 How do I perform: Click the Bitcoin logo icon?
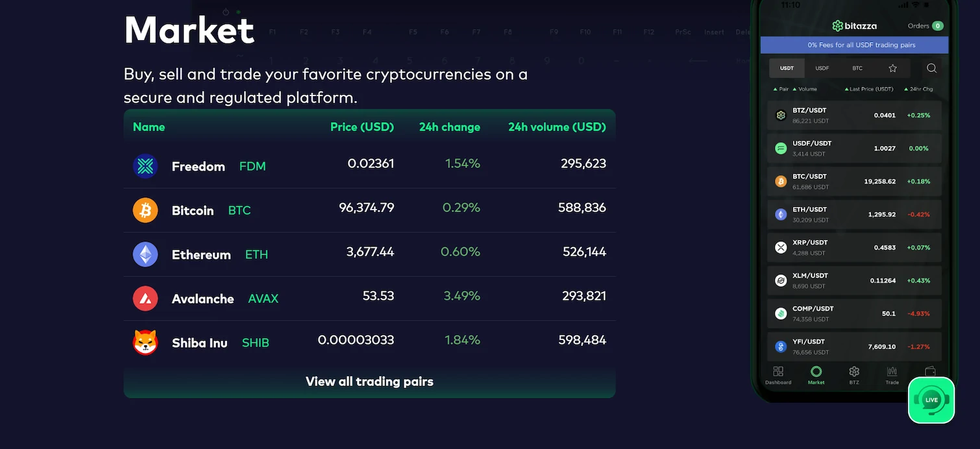(x=145, y=210)
